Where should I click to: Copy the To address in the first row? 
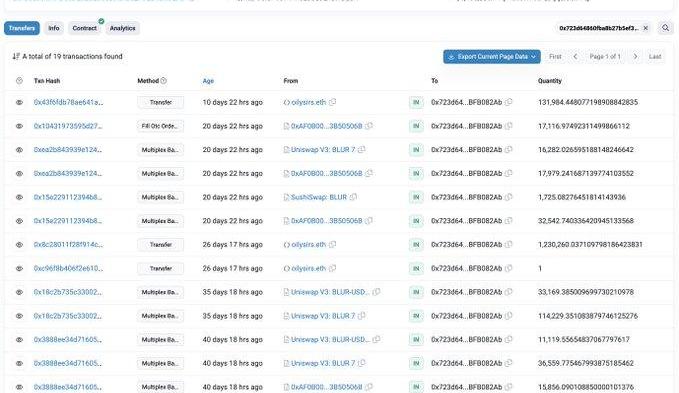click(509, 102)
